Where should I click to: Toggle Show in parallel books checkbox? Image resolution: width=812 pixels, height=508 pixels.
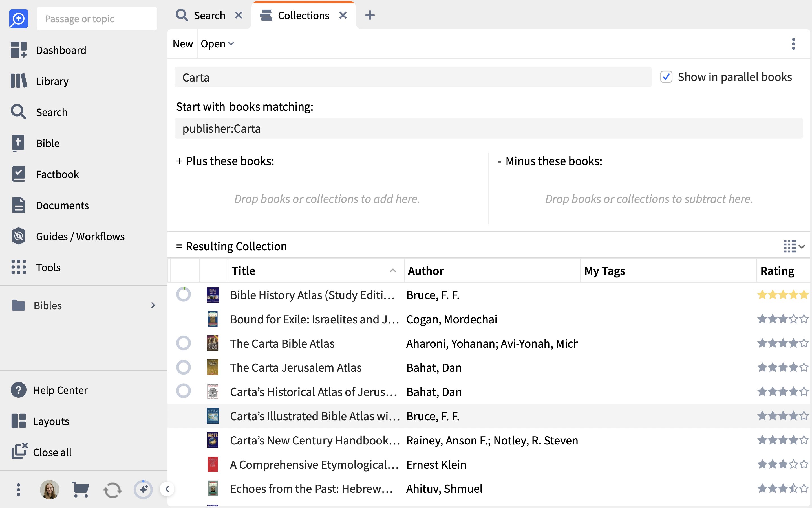pyautogui.click(x=666, y=77)
